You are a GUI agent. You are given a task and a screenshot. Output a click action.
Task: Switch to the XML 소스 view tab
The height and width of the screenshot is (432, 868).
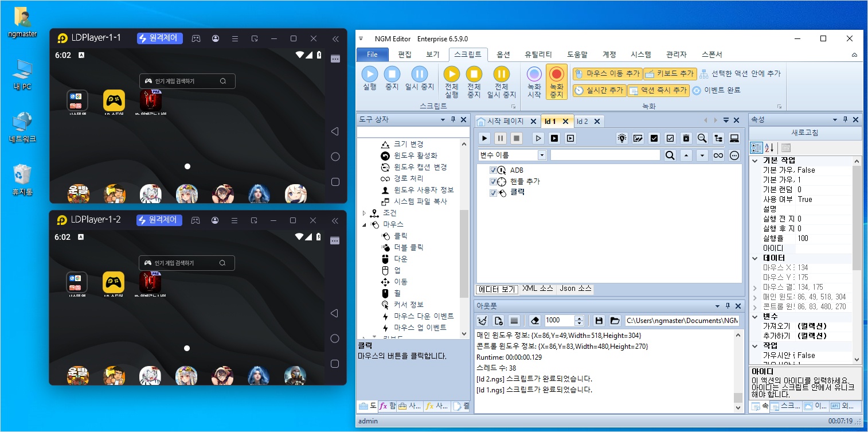(538, 289)
